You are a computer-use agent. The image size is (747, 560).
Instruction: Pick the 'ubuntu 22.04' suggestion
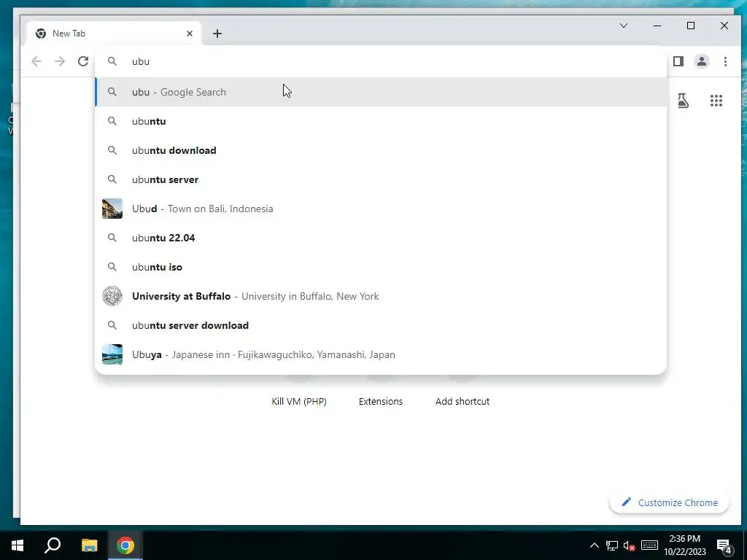(x=381, y=238)
